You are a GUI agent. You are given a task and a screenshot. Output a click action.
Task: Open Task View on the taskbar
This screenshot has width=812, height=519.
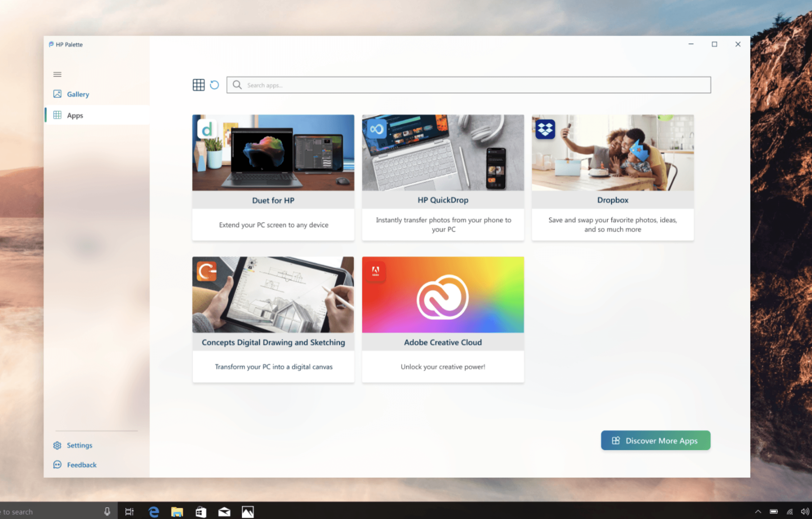pyautogui.click(x=130, y=511)
